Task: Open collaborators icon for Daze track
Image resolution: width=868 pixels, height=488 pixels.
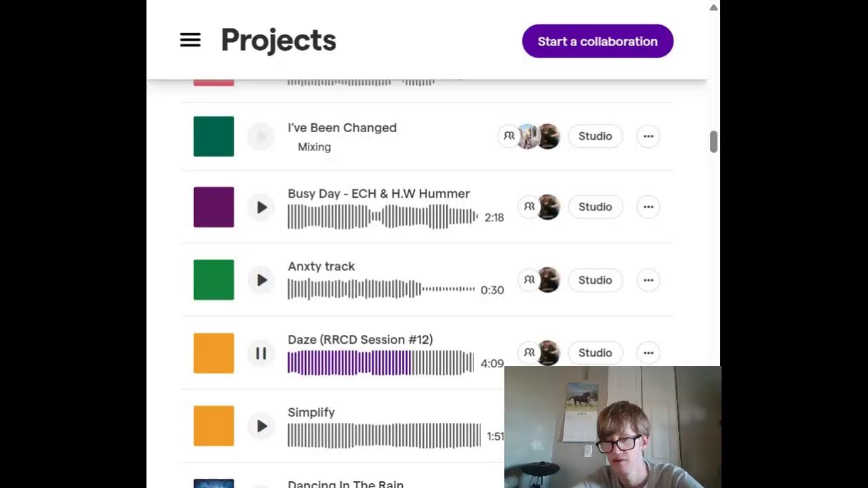Action: click(x=529, y=352)
